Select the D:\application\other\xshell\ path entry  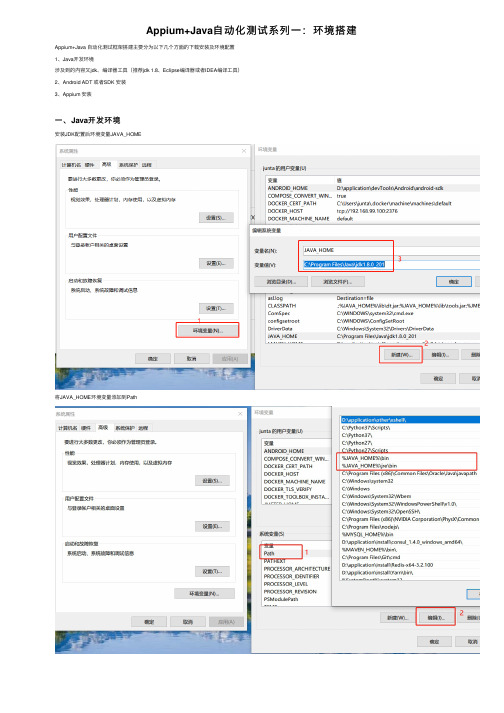pyautogui.click(x=410, y=420)
